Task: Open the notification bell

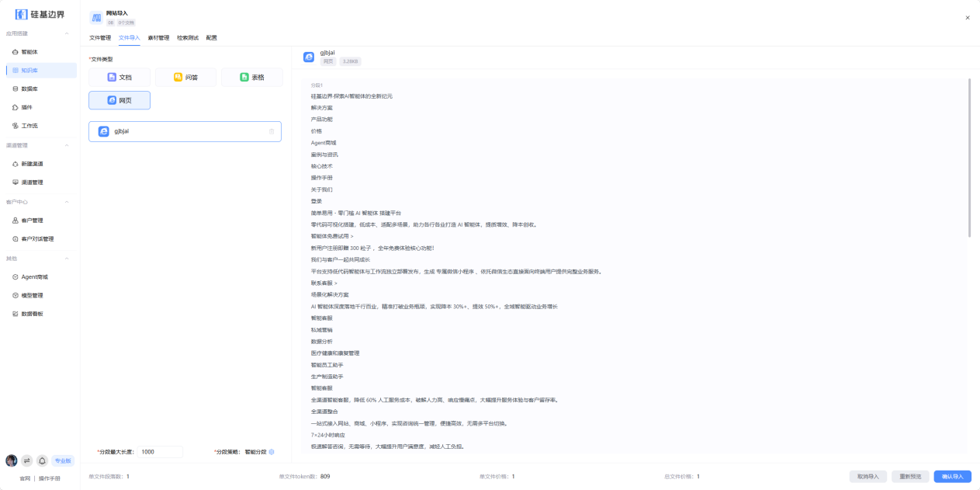Action: (42, 460)
